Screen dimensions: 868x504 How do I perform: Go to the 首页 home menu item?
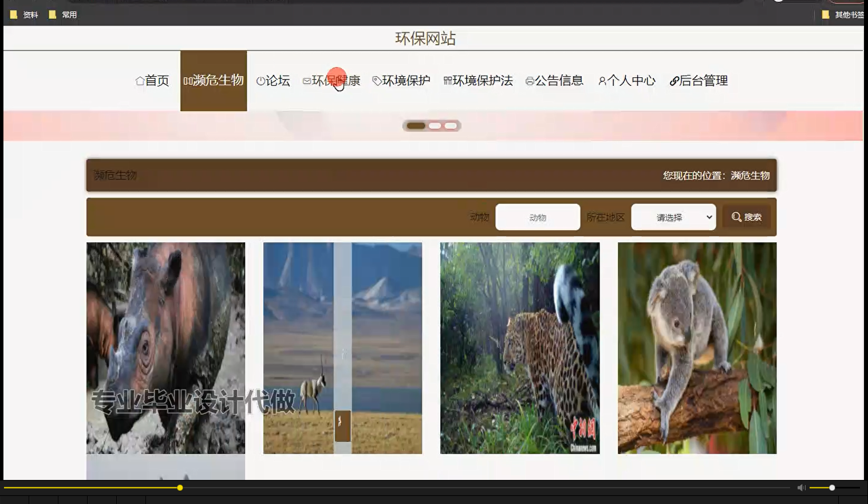(152, 81)
